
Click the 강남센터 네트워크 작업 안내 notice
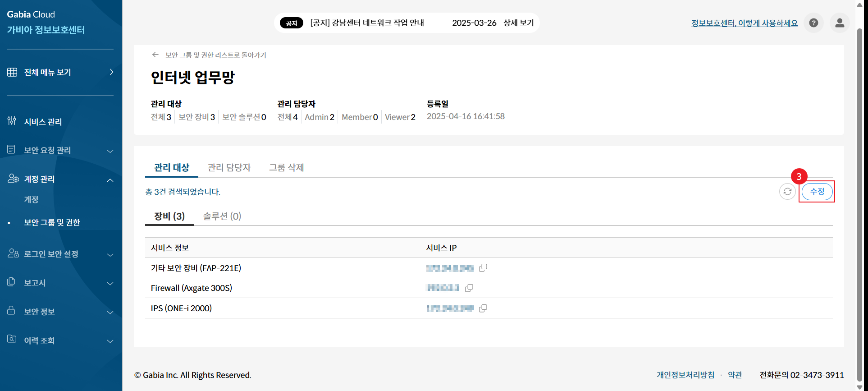coord(367,23)
